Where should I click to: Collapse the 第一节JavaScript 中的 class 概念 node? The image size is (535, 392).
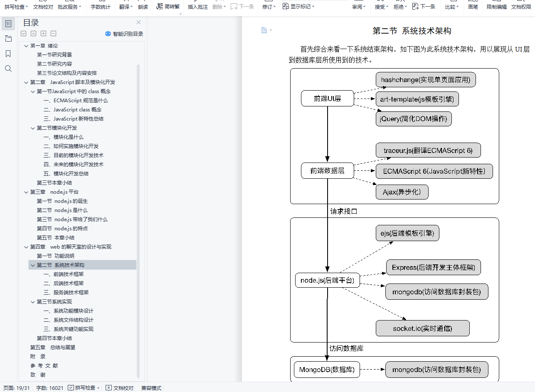pyautogui.click(x=33, y=91)
